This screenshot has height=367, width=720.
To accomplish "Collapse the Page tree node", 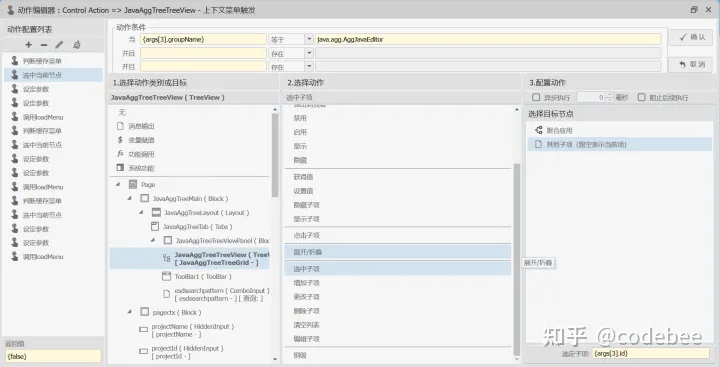I will click(118, 184).
